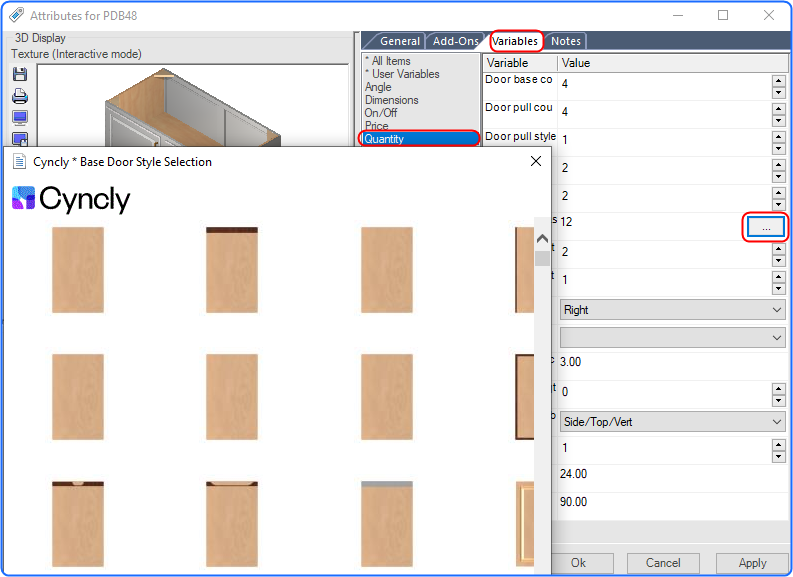Open the Notes tab
Viewport: 793px width, 577px height.
tap(565, 41)
